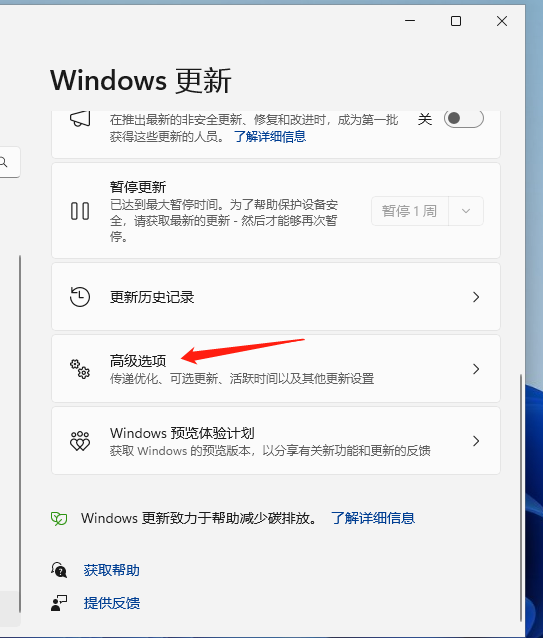Click the 关 label next to the toggle
543x638 pixels.
tap(425, 119)
